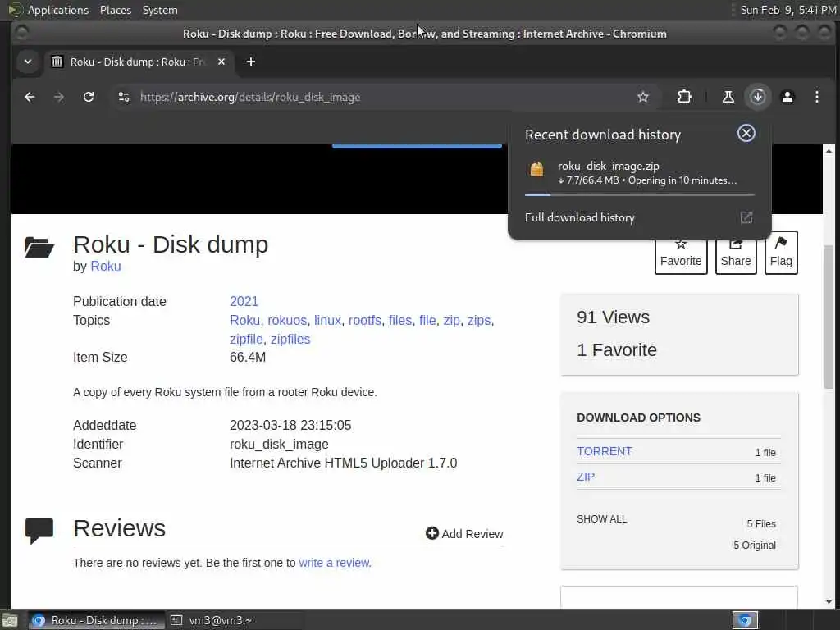Follow the 'write a review' link
The height and width of the screenshot is (630, 840).
coord(335,563)
